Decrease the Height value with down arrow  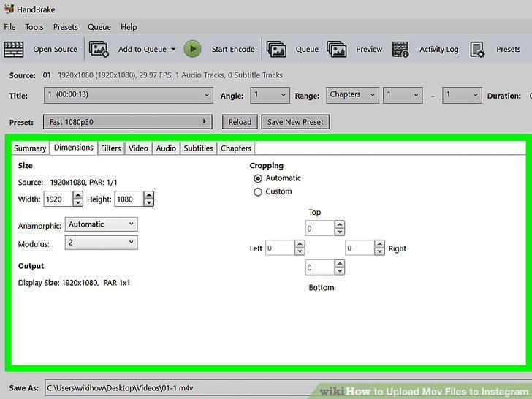pyautogui.click(x=148, y=202)
